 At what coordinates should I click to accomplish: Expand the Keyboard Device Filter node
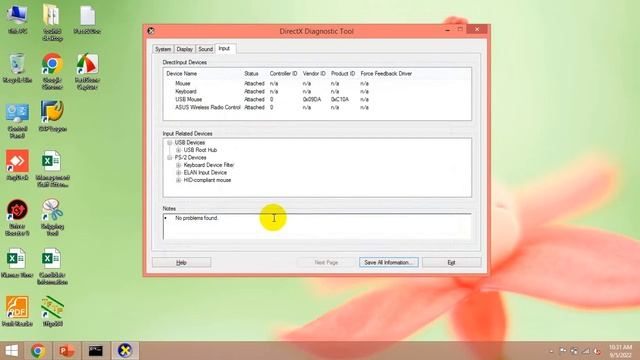(178, 165)
